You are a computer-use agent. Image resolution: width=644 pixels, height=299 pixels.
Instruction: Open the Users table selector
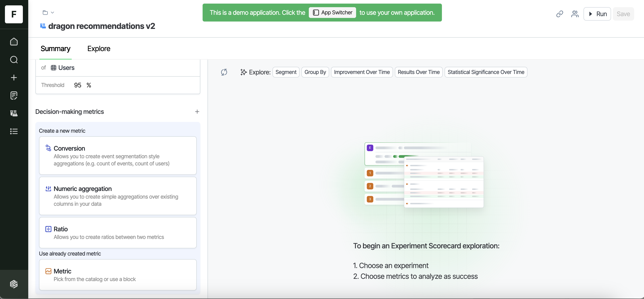point(63,68)
